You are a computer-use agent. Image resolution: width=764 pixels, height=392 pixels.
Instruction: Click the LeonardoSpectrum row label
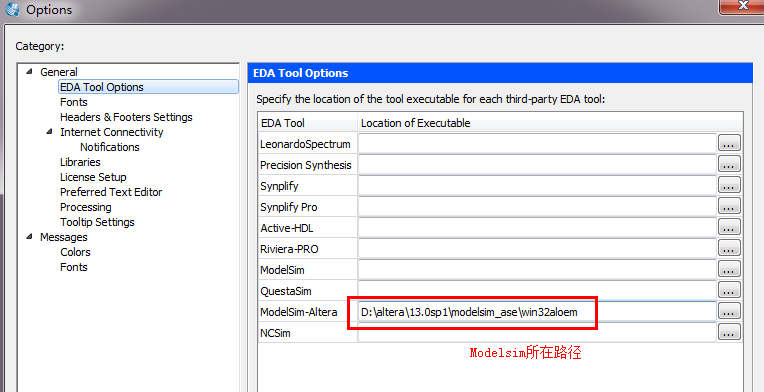(x=305, y=144)
